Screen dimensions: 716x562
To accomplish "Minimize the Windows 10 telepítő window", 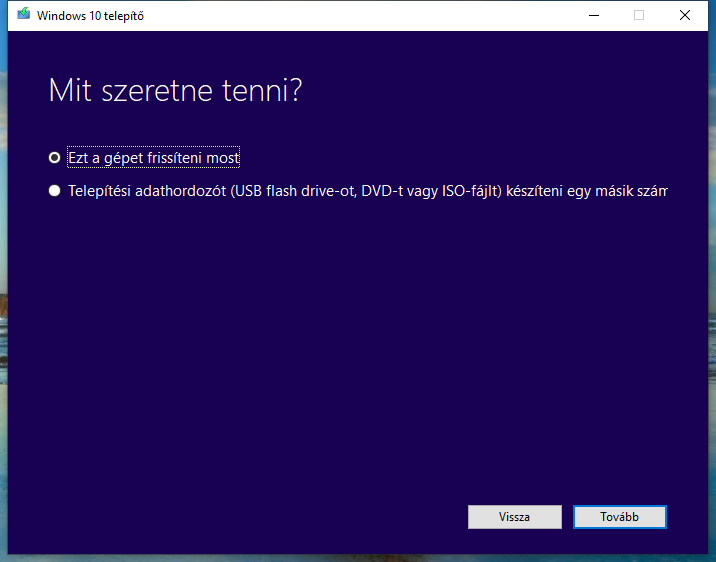I will click(594, 16).
